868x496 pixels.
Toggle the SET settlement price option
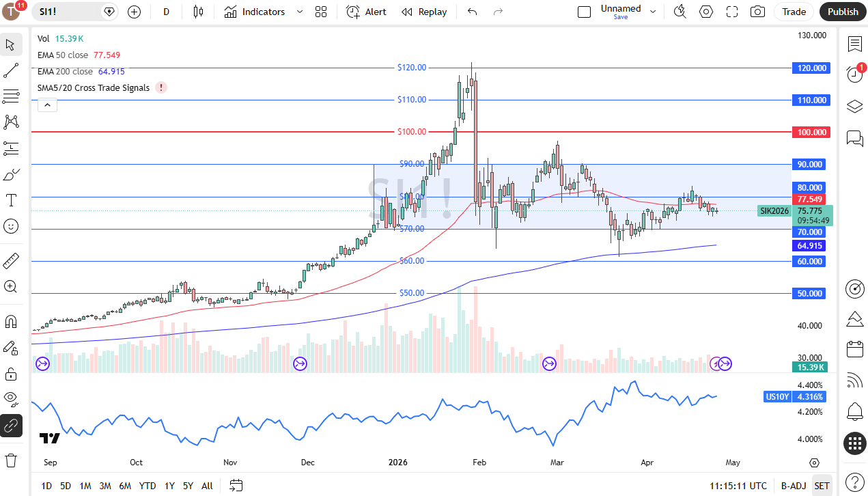coord(822,486)
